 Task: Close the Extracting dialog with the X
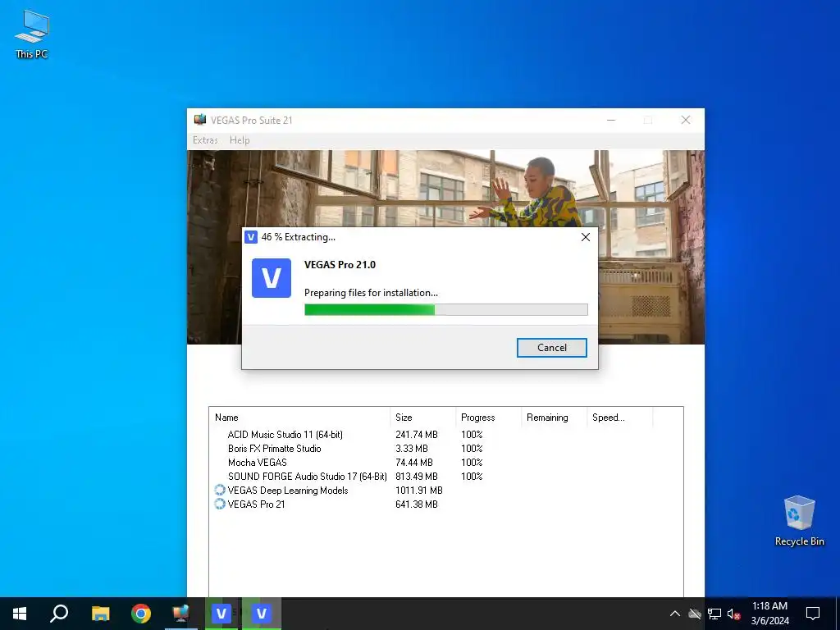pyautogui.click(x=586, y=237)
